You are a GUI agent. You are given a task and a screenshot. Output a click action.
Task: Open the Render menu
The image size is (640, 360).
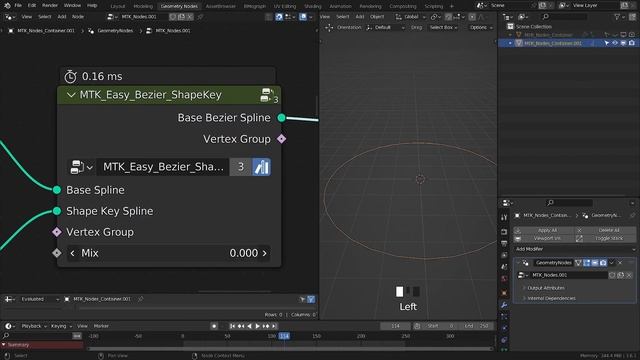[50, 6]
